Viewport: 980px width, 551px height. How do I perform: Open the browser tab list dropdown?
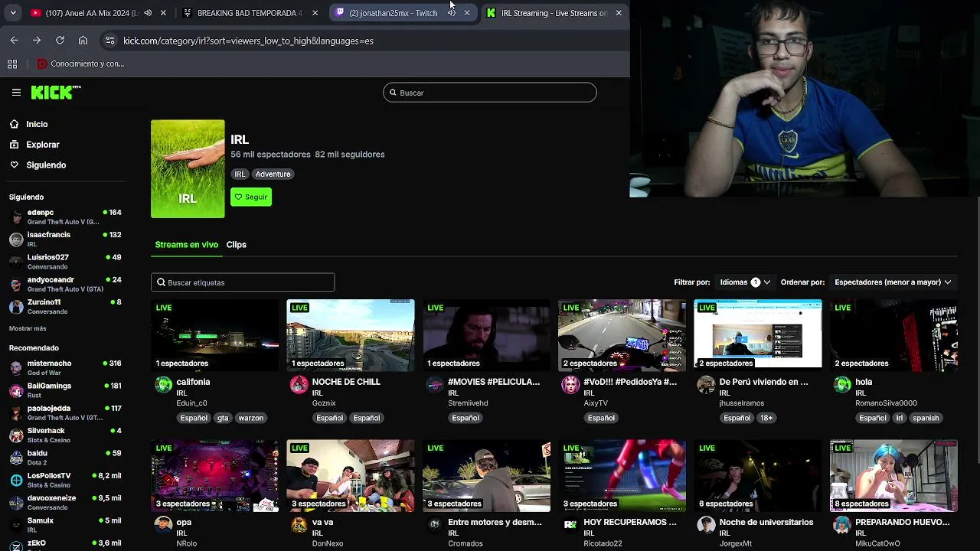(13, 13)
